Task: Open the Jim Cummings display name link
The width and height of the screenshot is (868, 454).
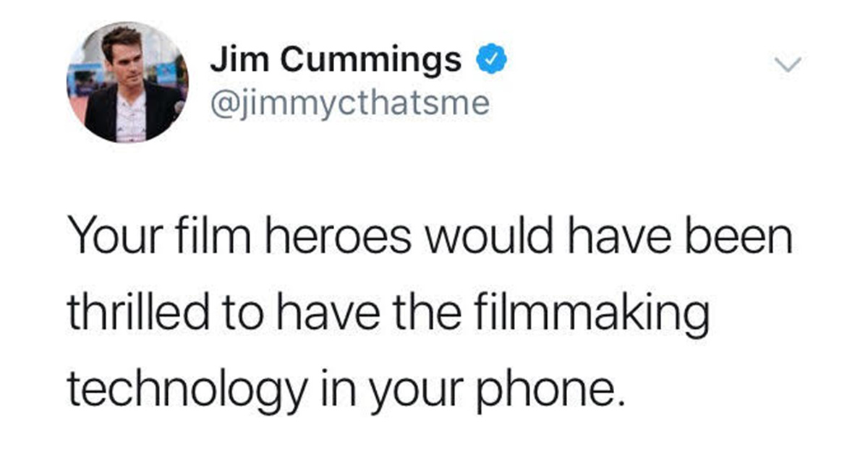Action: (x=336, y=63)
